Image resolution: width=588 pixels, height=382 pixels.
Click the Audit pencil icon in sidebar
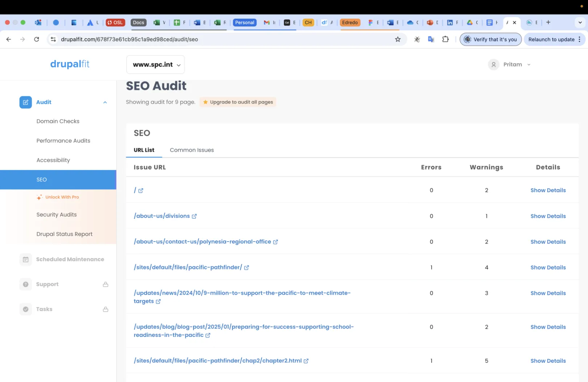click(25, 102)
